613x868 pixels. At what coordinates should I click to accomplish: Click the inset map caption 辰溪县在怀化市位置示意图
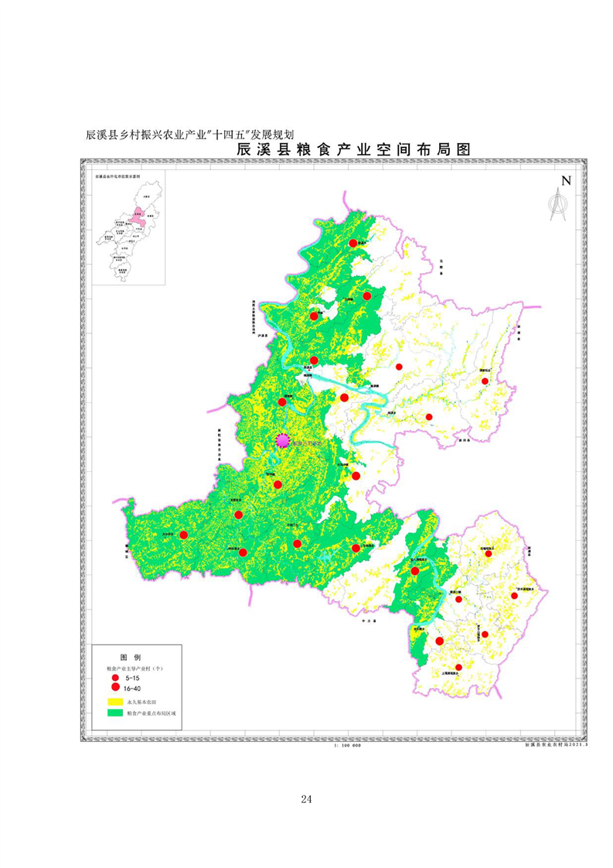(116, 176)
